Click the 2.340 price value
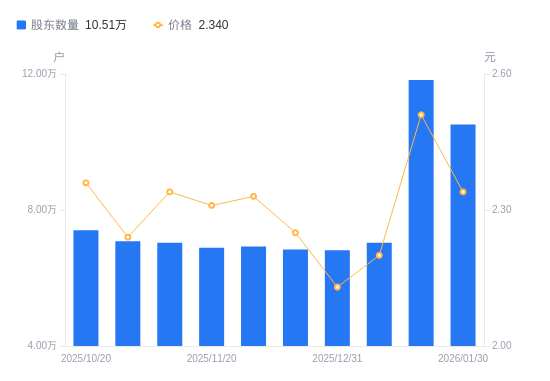The width and height of the screenshot is (550, 381). click(213, 25)
